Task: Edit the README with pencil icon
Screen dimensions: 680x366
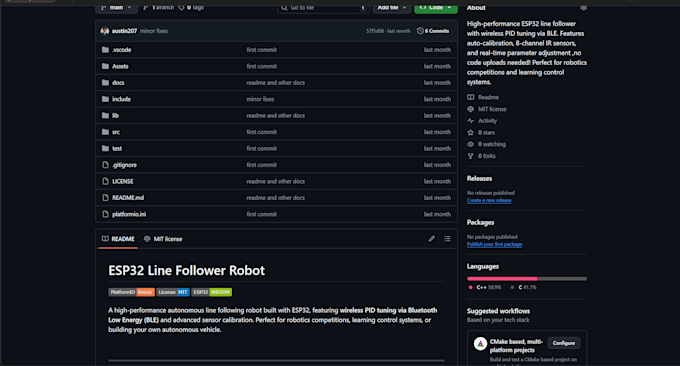Action: (432, 239)
